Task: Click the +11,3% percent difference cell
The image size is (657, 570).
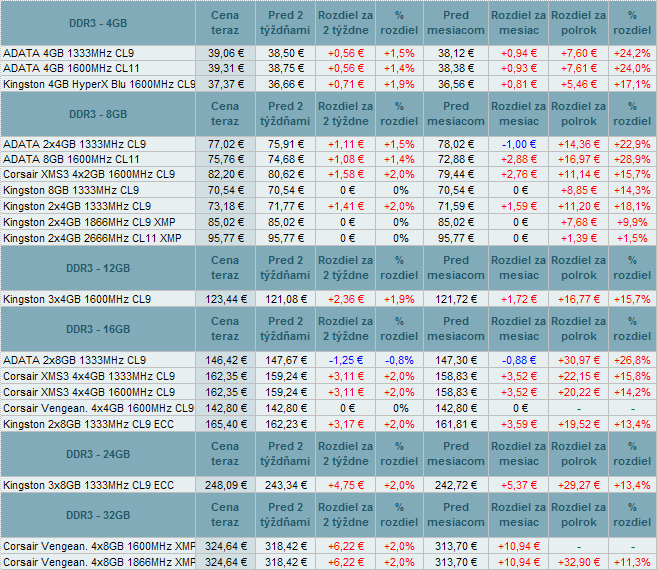Action: (x=632, y=562)
